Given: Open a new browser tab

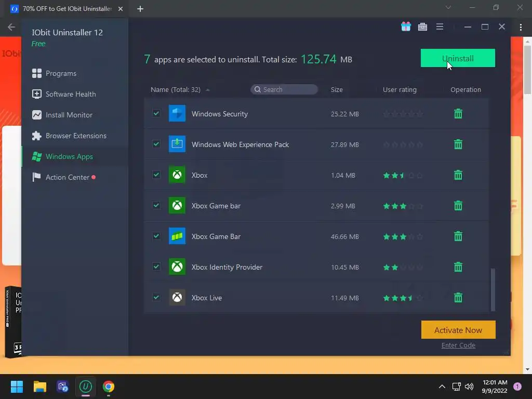Looking at the screenshot, I should [140, 9].
